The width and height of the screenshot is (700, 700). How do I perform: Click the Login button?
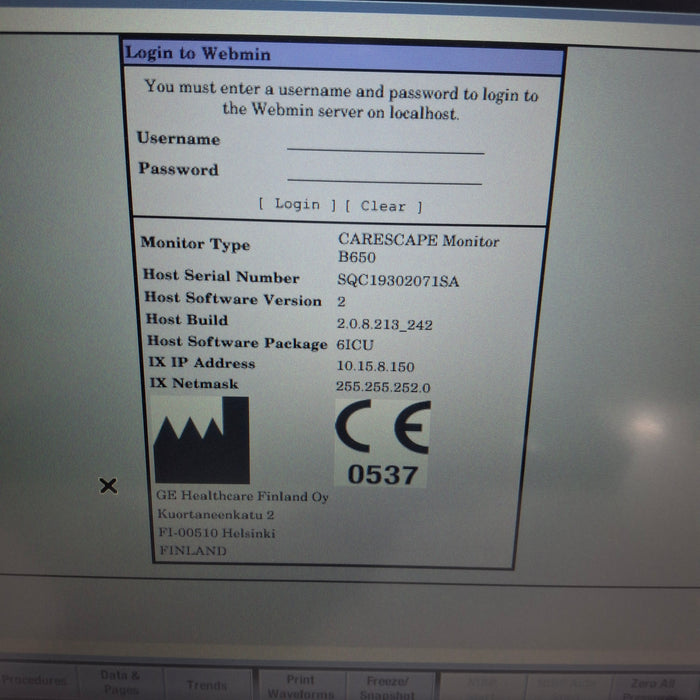coord(297,204)
